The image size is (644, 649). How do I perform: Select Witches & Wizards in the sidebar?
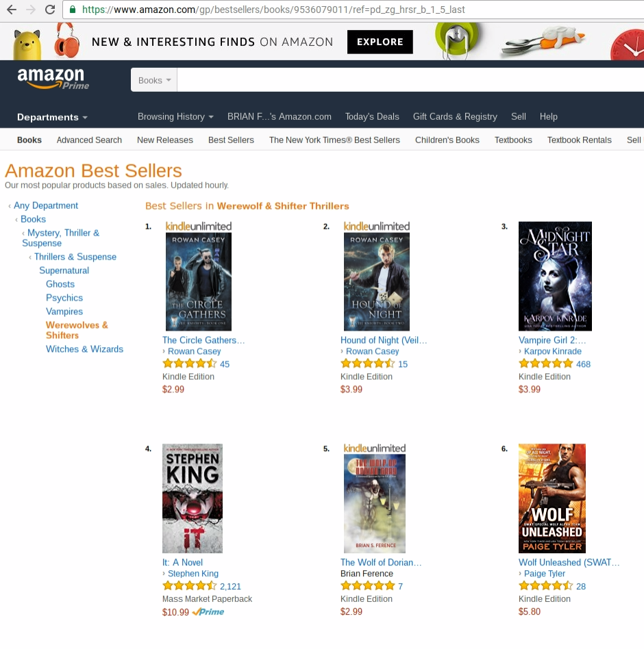(x=84, y=349)
